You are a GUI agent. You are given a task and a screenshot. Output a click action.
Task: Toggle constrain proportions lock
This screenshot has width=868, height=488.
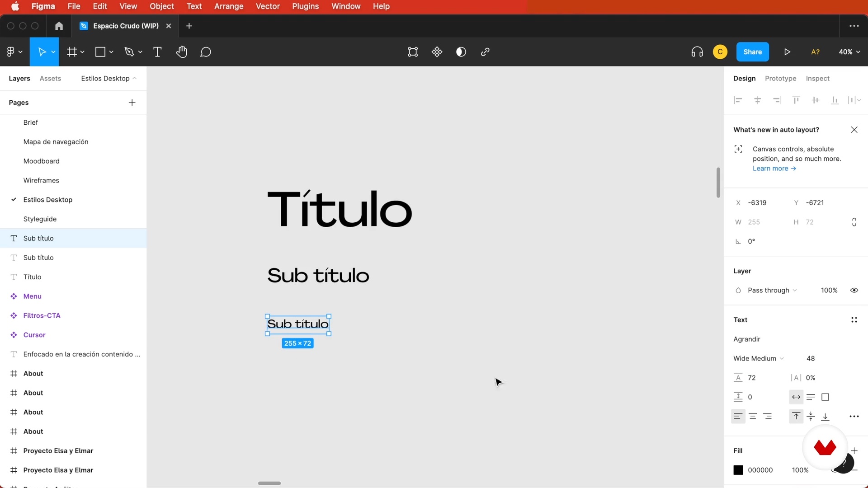click(854, 222)
